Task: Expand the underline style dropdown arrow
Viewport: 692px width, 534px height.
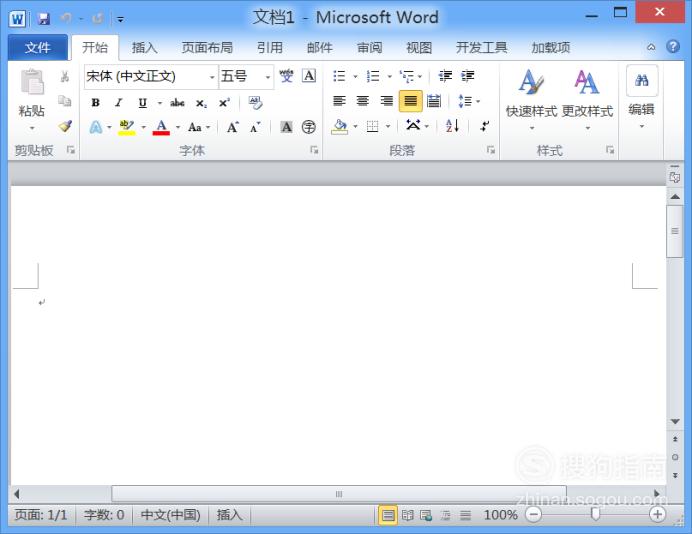Action: [x=160, y=103]
